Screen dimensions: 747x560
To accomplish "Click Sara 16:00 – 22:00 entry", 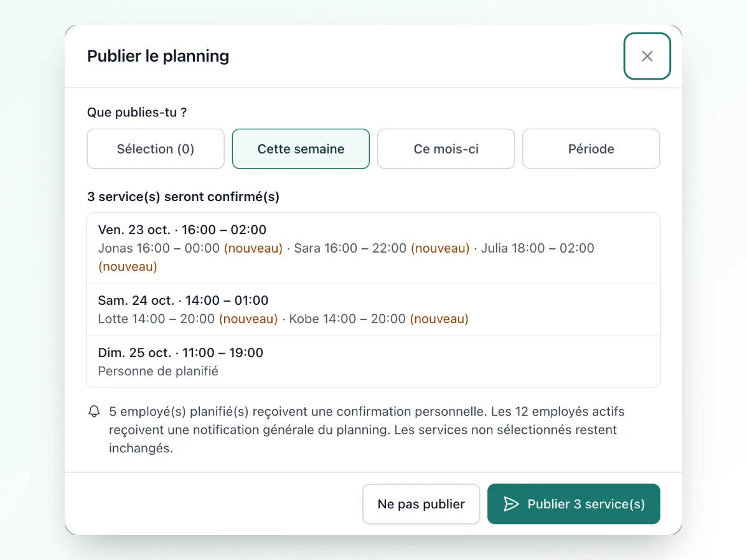I will (x=350, y=248).
